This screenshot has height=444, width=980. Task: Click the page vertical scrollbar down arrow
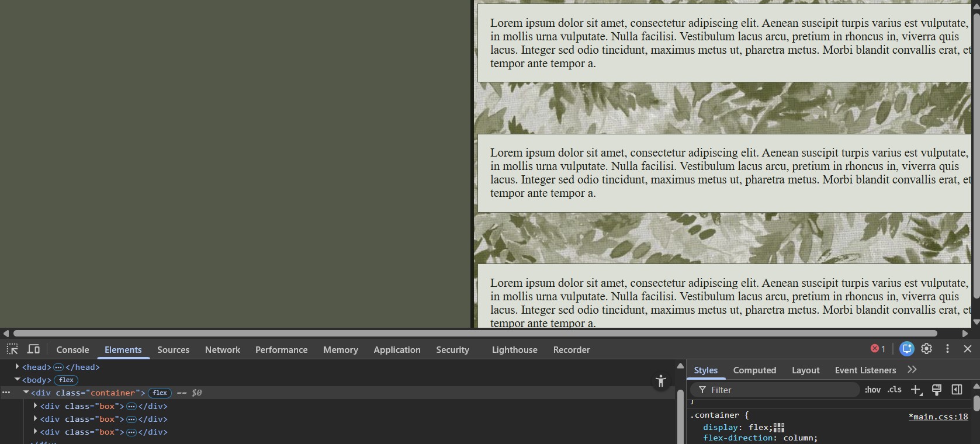(x=975, y=322)
